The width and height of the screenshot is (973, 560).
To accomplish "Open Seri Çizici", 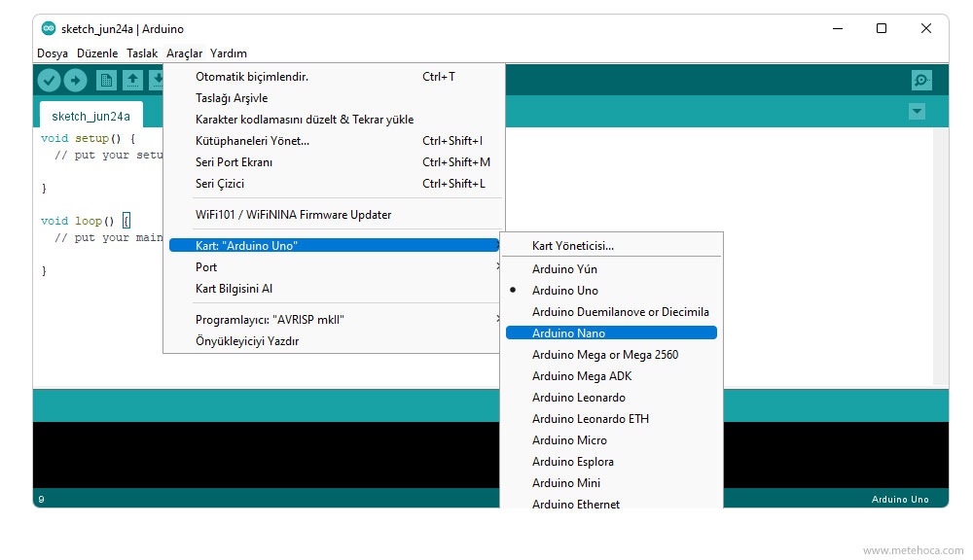I will click(x=335, y=184).
